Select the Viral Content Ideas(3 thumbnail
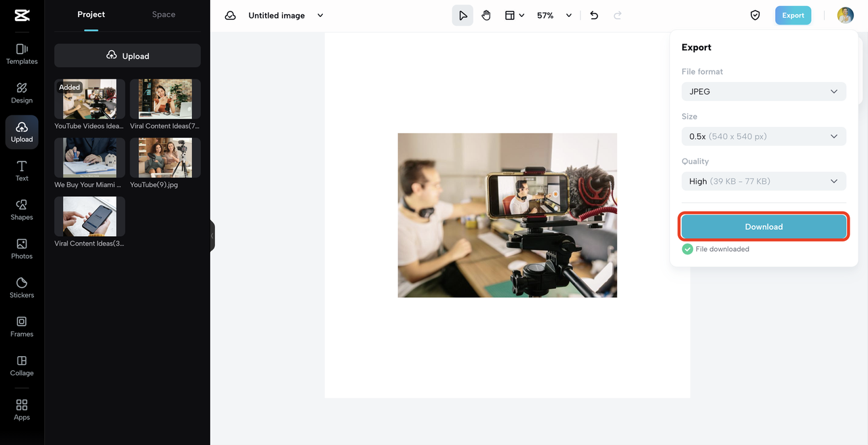The width and height of the screenshot is (868, 445). [90, 216]
